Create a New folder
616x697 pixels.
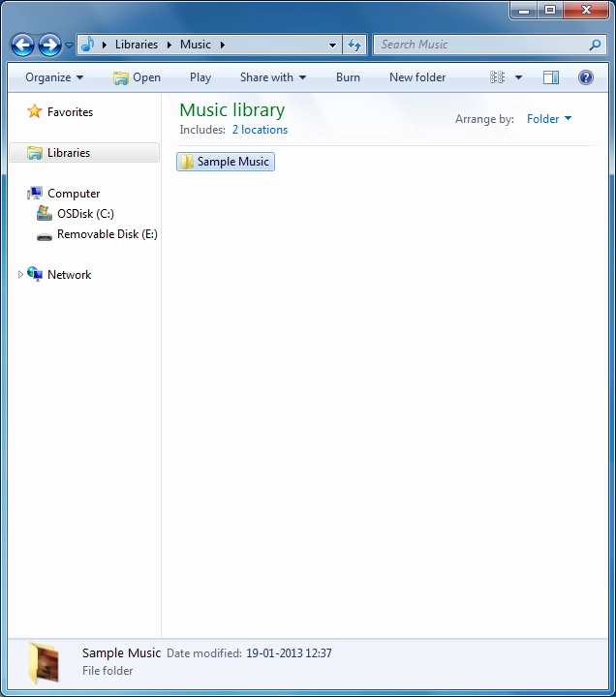[x=417, y=77]
